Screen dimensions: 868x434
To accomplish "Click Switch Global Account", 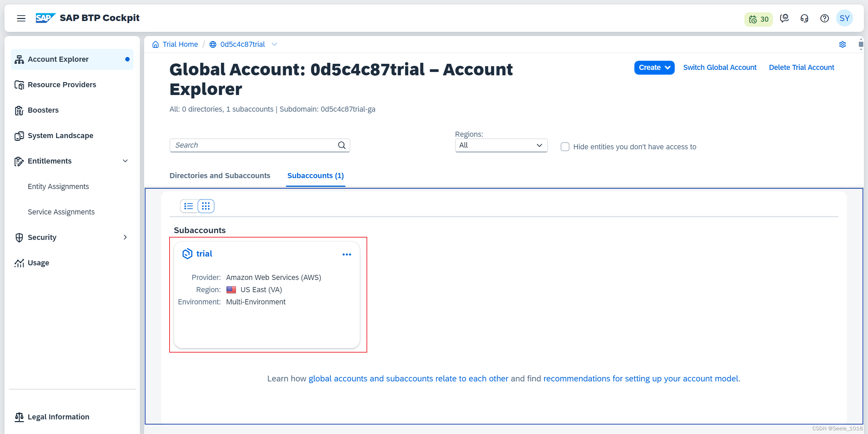I will 720,68.
